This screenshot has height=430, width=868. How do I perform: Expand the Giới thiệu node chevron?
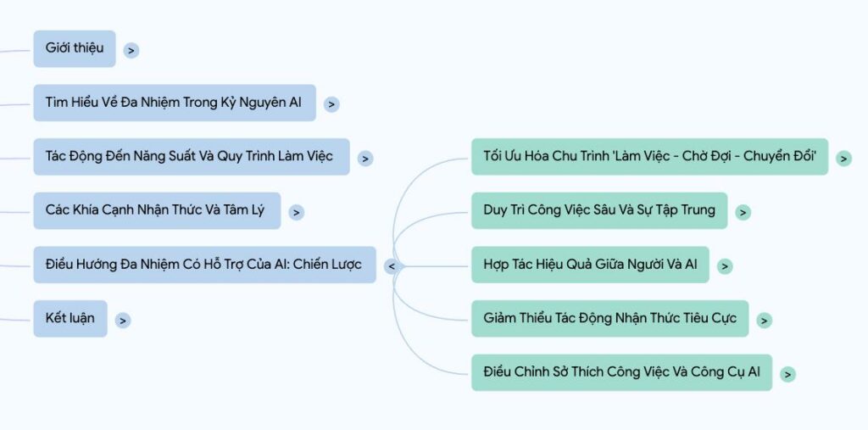[131, 50]
